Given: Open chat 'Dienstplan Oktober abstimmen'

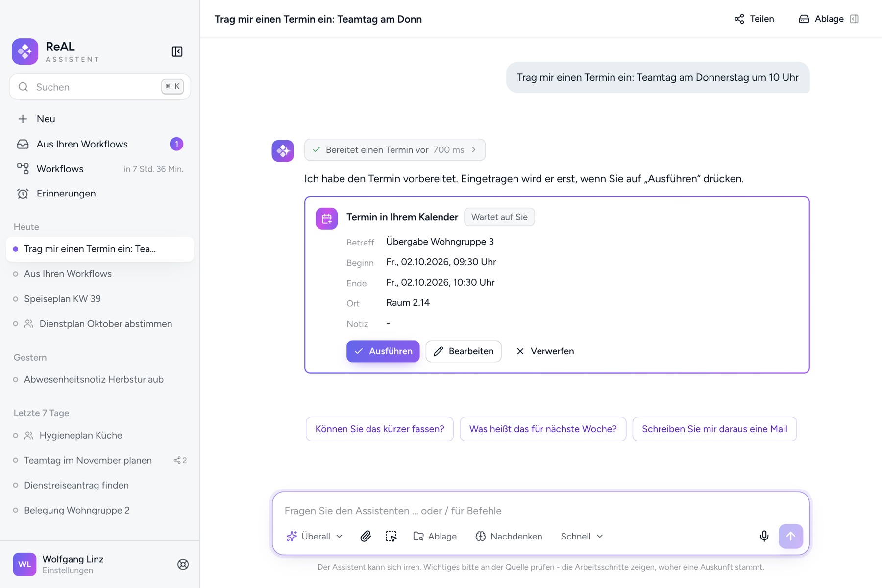Looking at the screenshot, I should (x=100, y=324).
